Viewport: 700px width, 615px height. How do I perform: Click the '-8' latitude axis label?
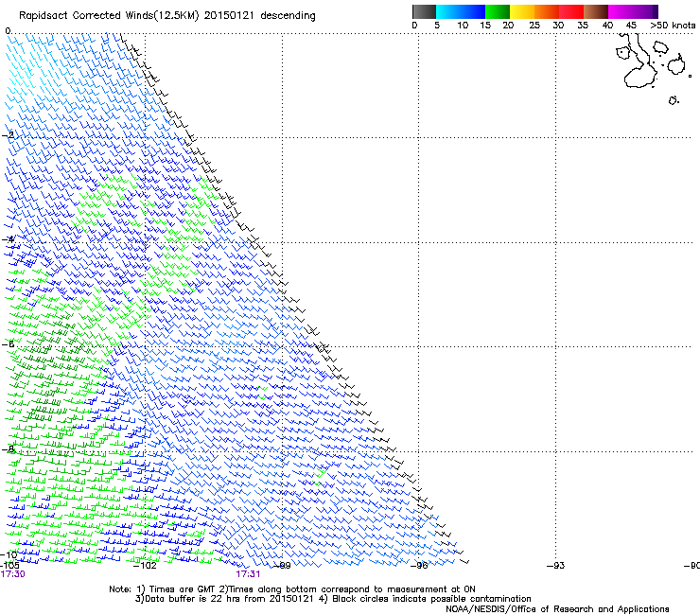click(x=9, y=449)
